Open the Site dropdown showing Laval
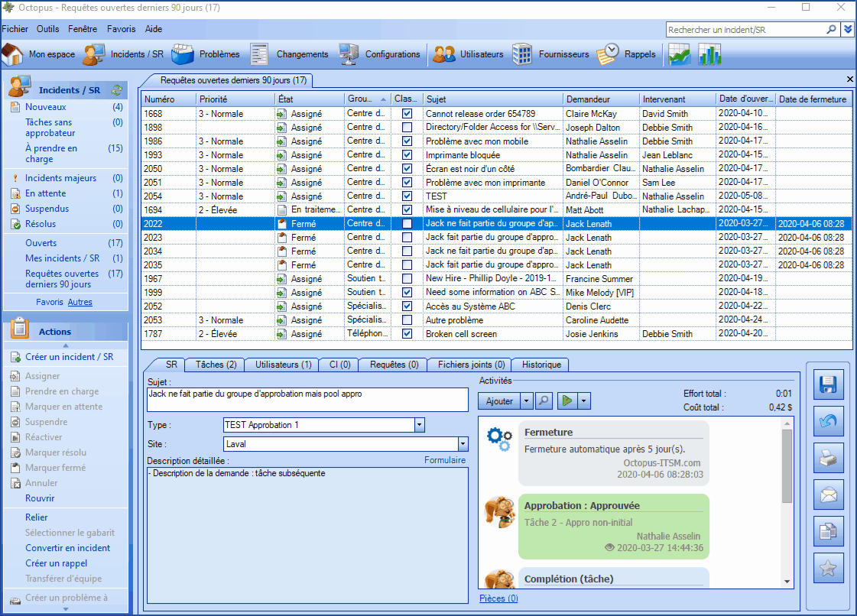The height and width of the screenshot is (616, 857). tap(463, 444)
